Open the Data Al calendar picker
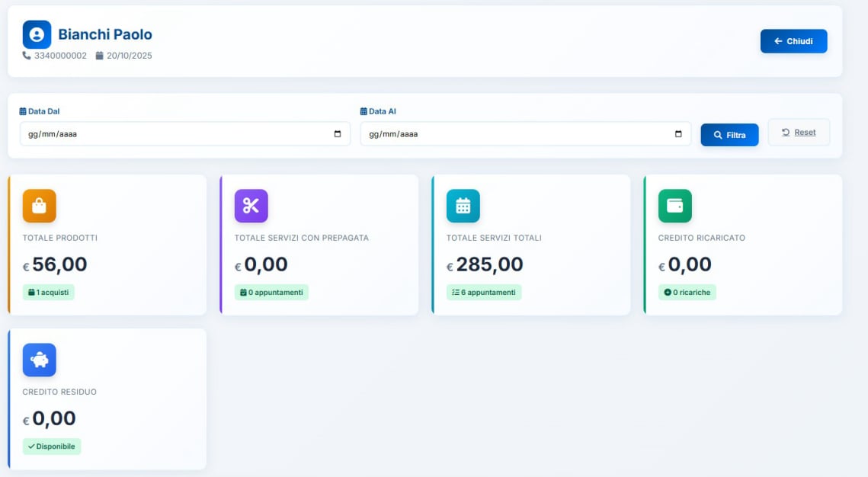Viewport: 868px width, 477px height. tap(678, 134)
